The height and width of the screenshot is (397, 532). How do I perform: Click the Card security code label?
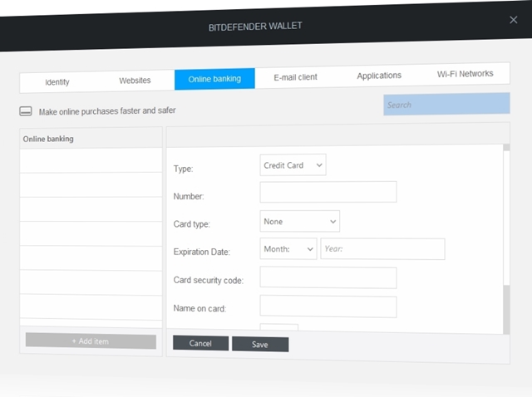209,280
